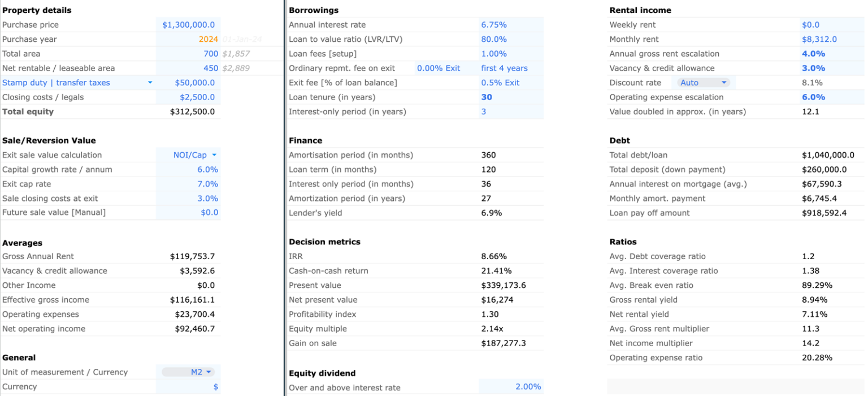The width and height of the screenshot is (868, 396).
Task: Click the Currency dollar sign cell
Action: pos(217,386)
